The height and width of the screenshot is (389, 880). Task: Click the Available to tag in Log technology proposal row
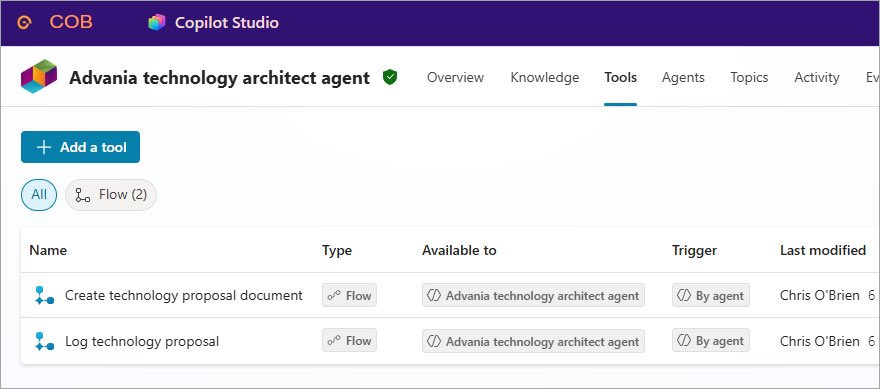533,341
